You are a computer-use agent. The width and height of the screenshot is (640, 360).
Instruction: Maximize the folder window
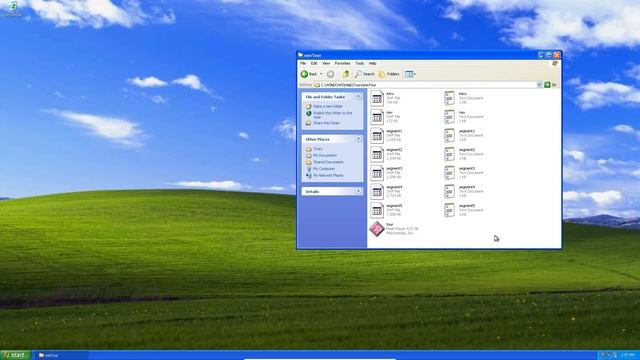549,55
